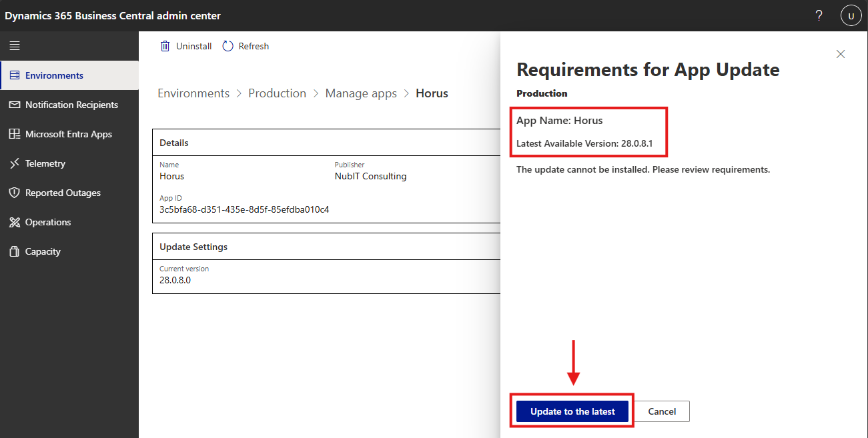Click the Capacity sidebar icon
Viewport: 868px width, 438px height.
[x=15, y=251]
